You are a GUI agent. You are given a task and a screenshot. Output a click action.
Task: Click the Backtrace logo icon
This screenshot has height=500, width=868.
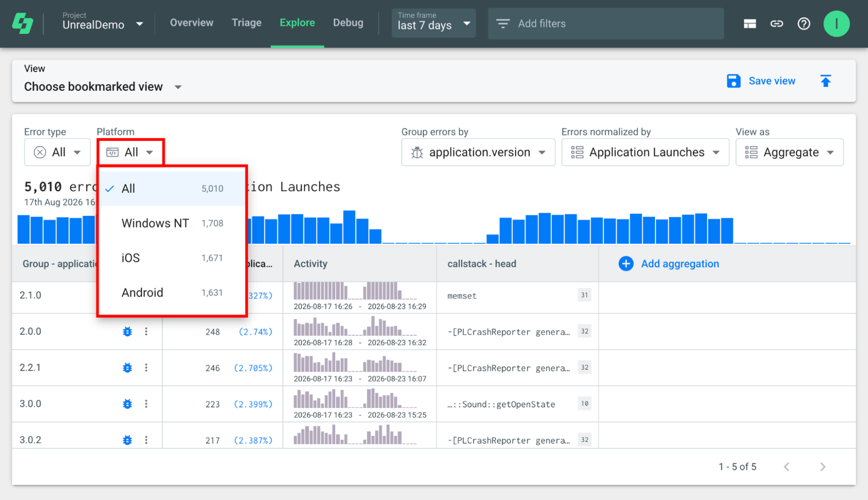[x=23, y=23]
